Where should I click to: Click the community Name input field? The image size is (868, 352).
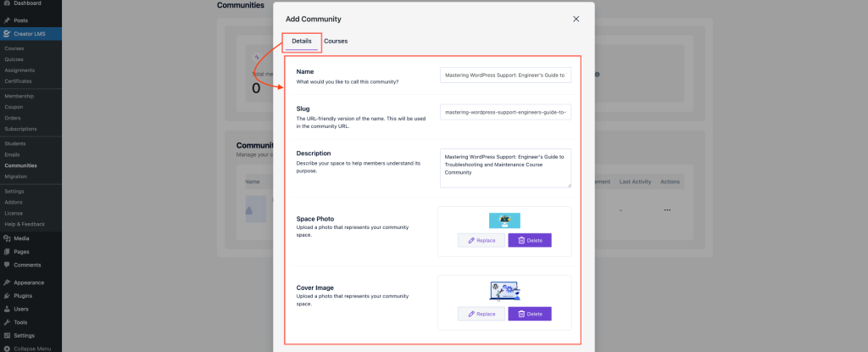(x=505, y=75)
